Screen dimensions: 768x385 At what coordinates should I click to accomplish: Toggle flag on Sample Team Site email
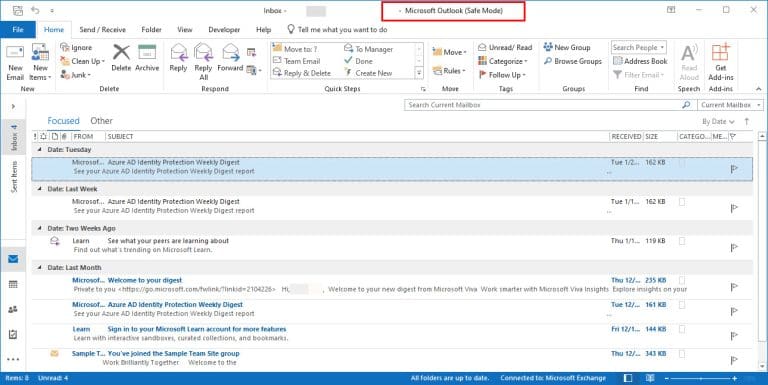point(734,361)
